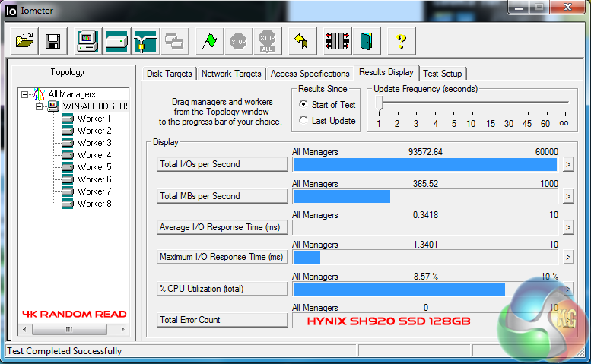Image resolution: width=591 pixels, height=364 pixels.
Task: Start tests with green flag icon
Action: pyautogui.click(x=210, y=40)
